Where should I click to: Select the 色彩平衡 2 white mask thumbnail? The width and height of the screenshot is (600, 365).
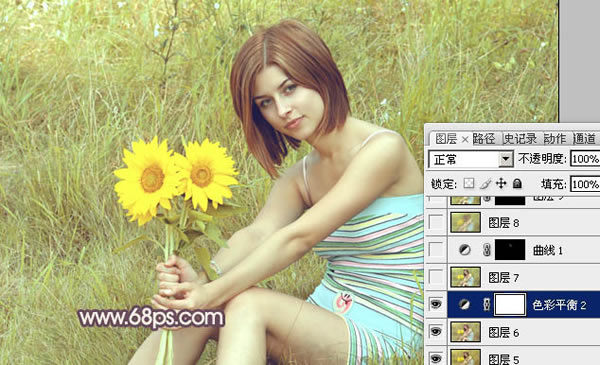pyautogui.click(x=510, y=305)
